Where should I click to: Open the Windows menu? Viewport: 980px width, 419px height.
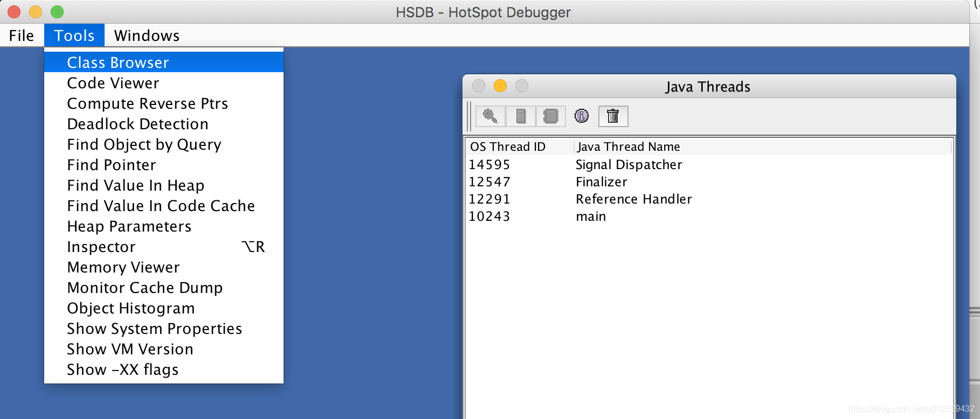147,36
